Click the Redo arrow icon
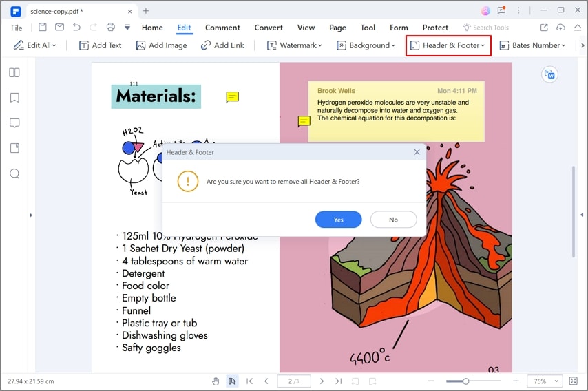 pyautogui.click(x=93, y=27)
